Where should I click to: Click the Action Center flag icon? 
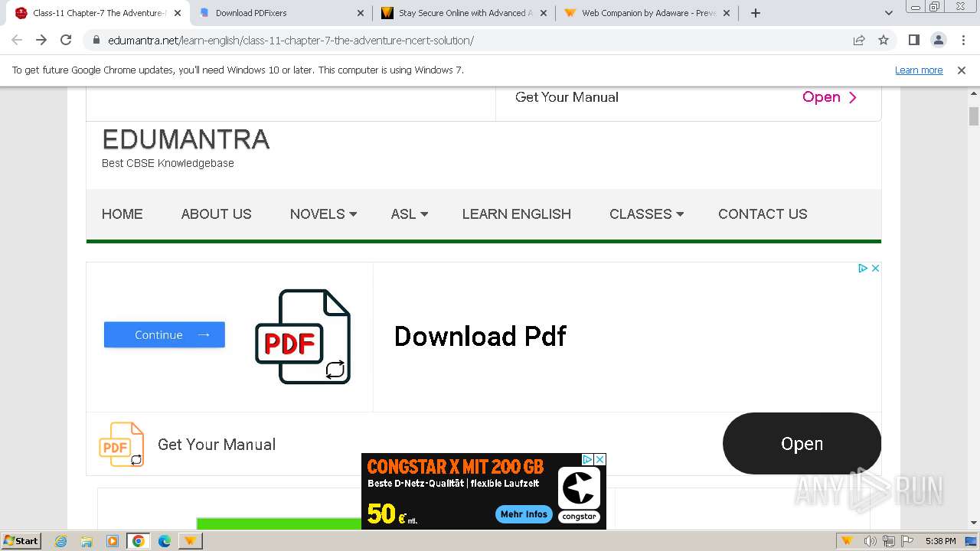click(907, 541)
